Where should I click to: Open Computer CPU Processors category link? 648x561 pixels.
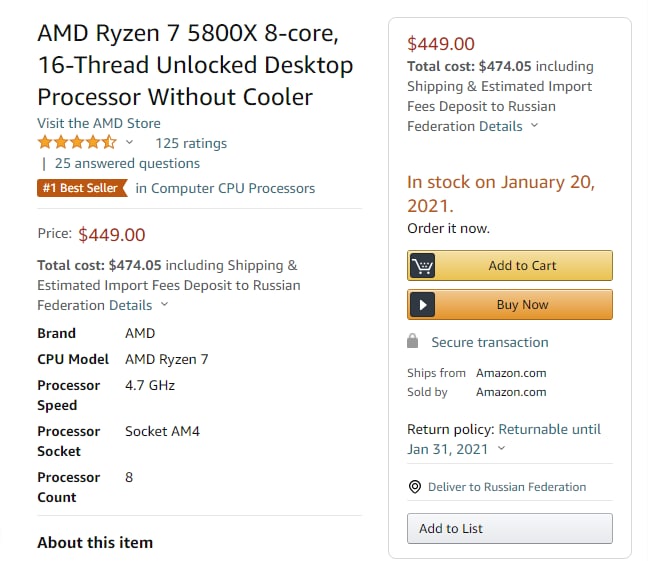coord(225,189)
